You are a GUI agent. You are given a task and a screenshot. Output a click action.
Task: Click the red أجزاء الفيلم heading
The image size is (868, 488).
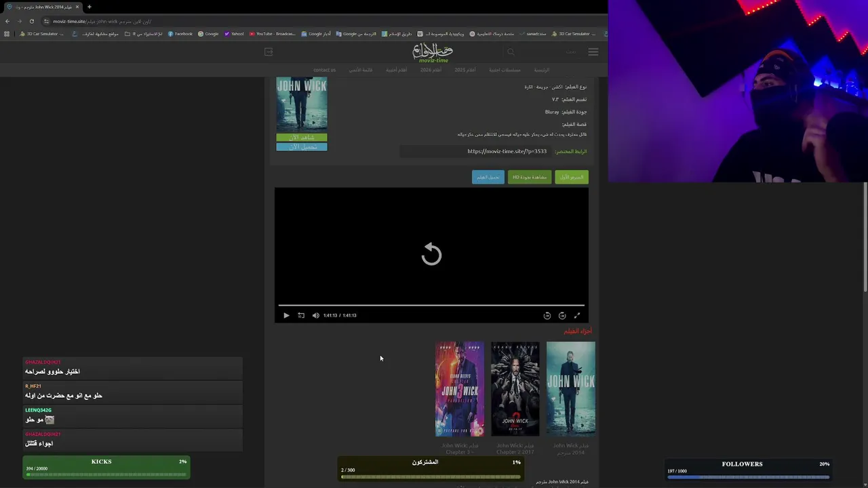(x=578, y=331)
